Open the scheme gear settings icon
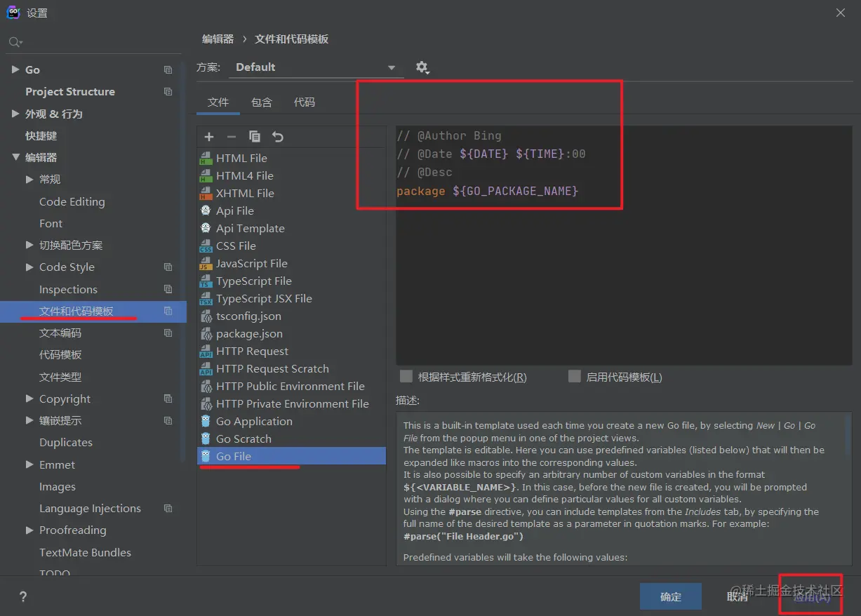861x616 pixels. [422, 67]
